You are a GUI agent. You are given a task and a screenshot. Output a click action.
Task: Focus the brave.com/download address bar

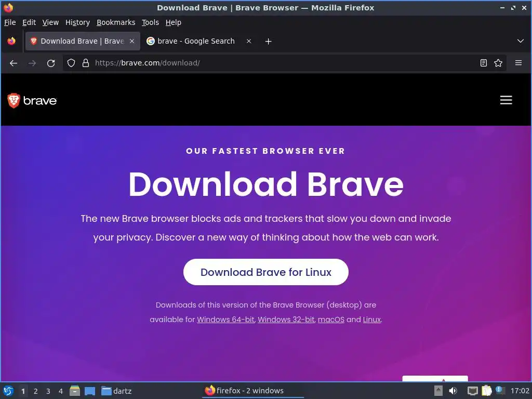point(284,63)
